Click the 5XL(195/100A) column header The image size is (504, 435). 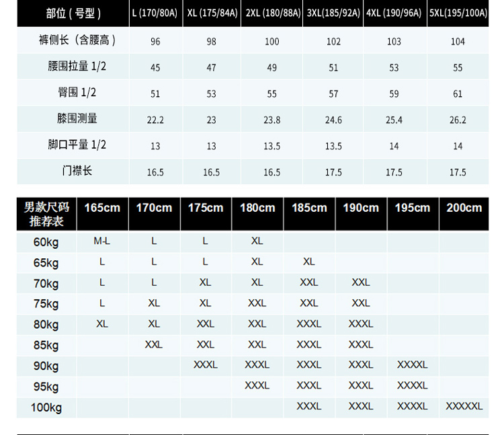pos(458,13)
